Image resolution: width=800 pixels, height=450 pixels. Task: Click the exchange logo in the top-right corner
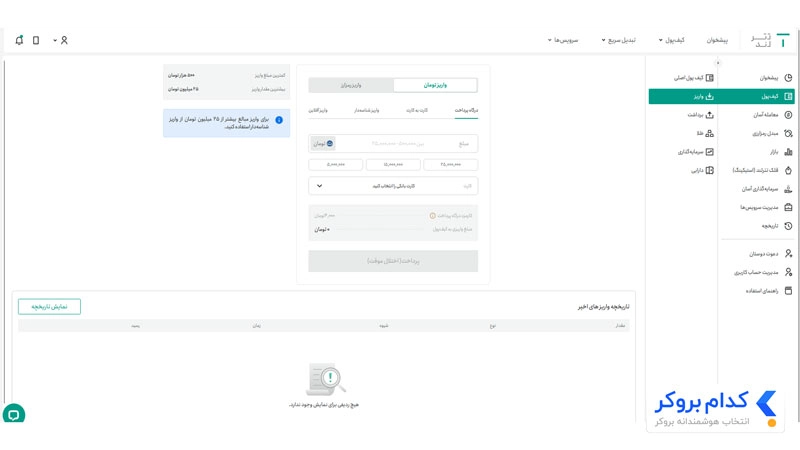pyautogui.click(x=770, y=40)
